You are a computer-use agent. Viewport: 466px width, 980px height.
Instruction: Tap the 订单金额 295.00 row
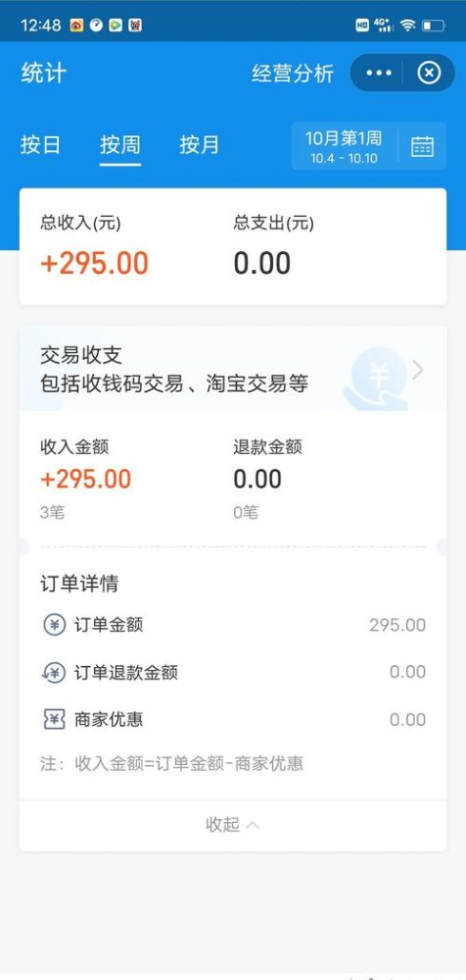[x=232, y=625]
